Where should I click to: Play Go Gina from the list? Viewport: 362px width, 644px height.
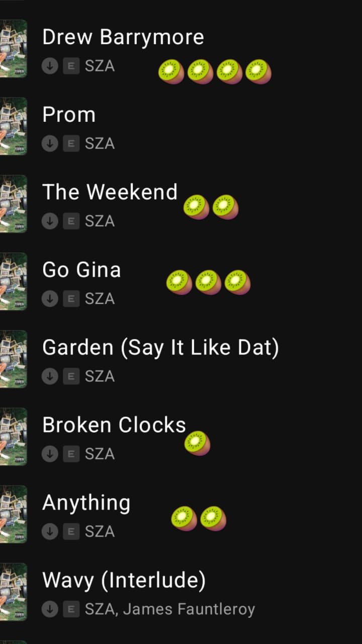(81, 270)
